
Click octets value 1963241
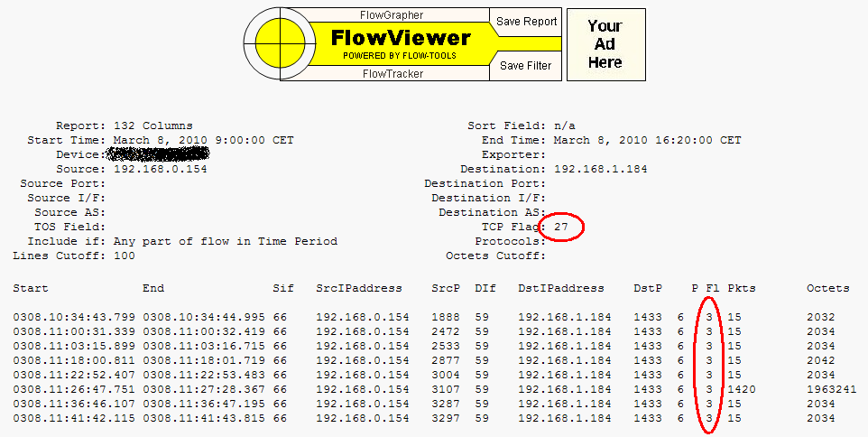pyautogui.click(x=832, y=389)
